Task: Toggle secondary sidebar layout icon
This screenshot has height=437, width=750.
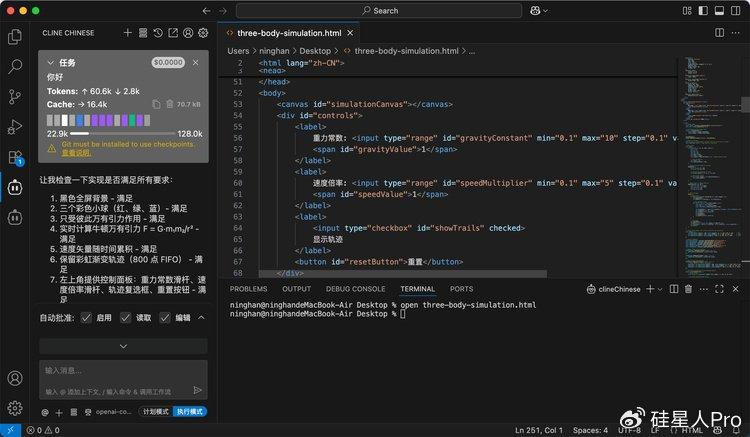Action: click(736, 11)
